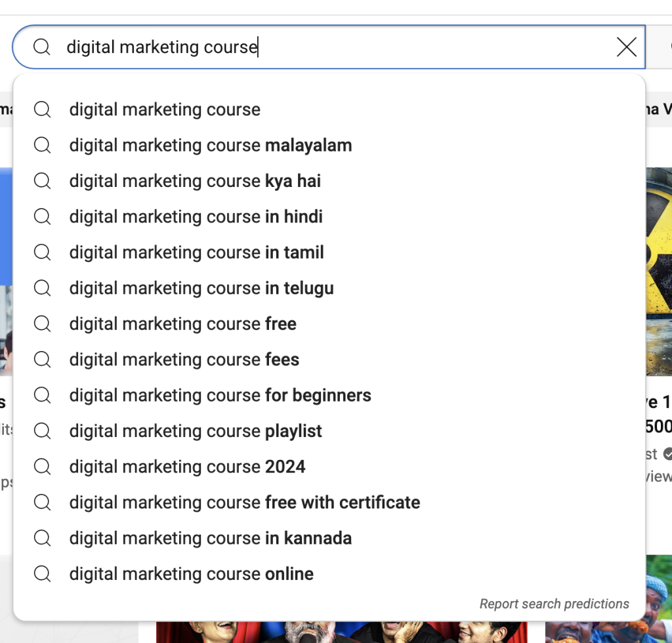
Task: Click magnifier icon beside "digital marketing course free"
Action: point(41,323)
